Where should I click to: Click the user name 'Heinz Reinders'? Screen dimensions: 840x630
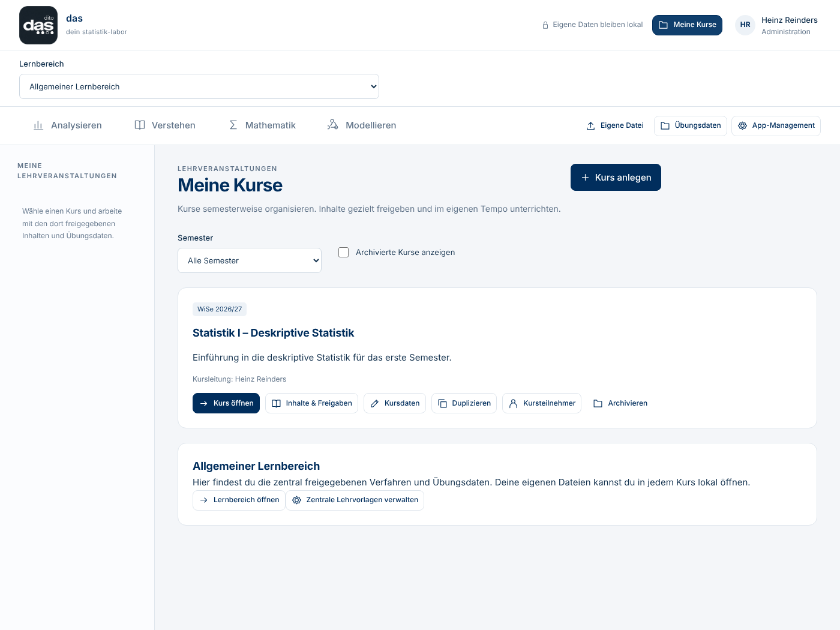(x=790, y=20)
